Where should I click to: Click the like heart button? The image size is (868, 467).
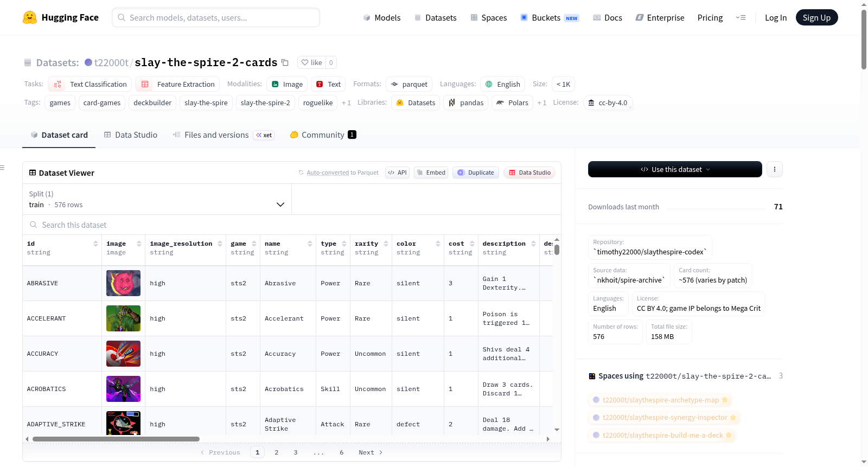click(311, 62)
